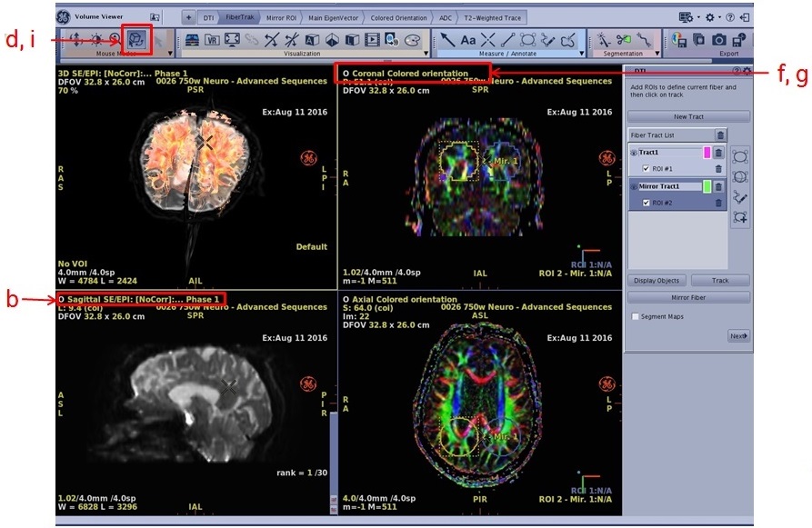This screenshot has width=812, height=528.
Task: Choose the Aa text annotation tool
Action: tap(468, 40)
